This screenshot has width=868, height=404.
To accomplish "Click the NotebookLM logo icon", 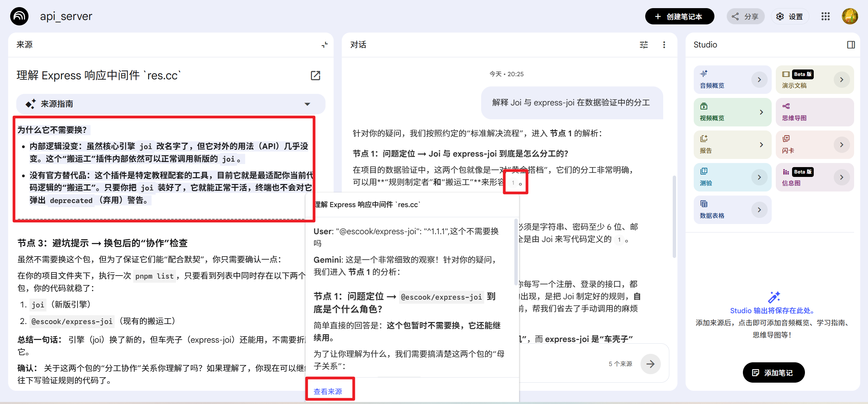I will tap(19, 16).
